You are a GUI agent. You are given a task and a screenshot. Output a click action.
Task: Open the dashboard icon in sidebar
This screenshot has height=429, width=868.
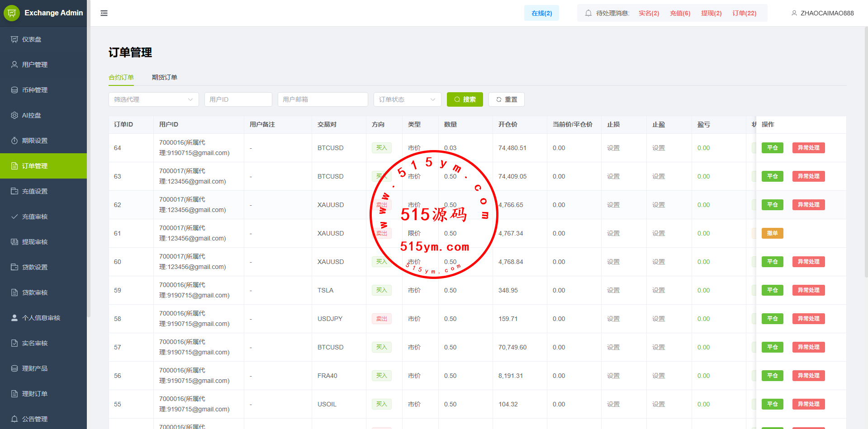pos(14,39)
